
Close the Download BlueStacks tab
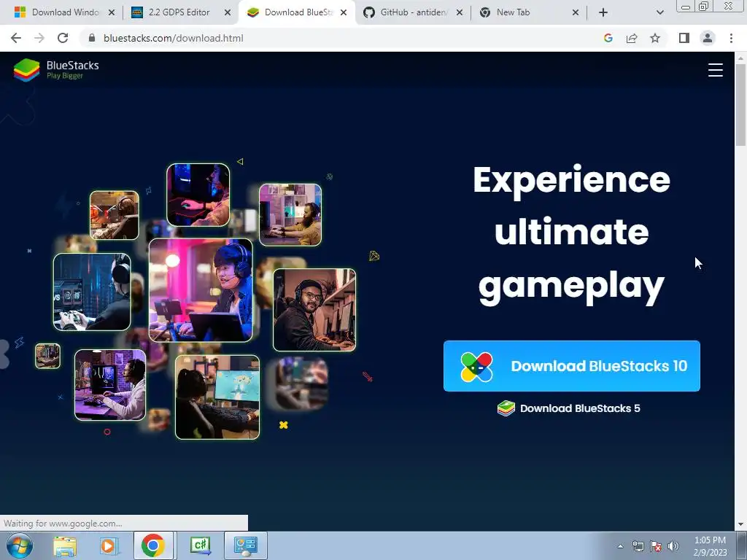click(344, 12)
